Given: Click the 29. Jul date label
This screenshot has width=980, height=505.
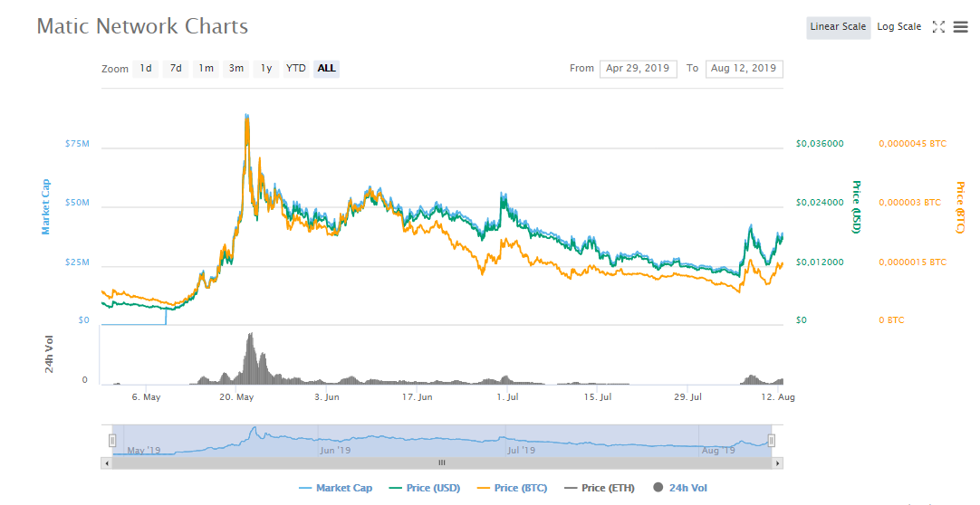Looking at the screenshot, I should (687, 397).
